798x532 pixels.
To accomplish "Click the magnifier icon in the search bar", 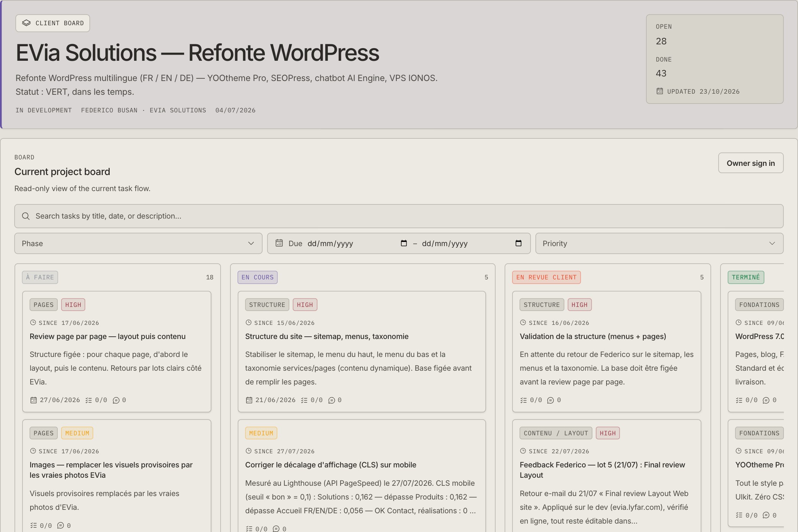I will click(26, 216).
